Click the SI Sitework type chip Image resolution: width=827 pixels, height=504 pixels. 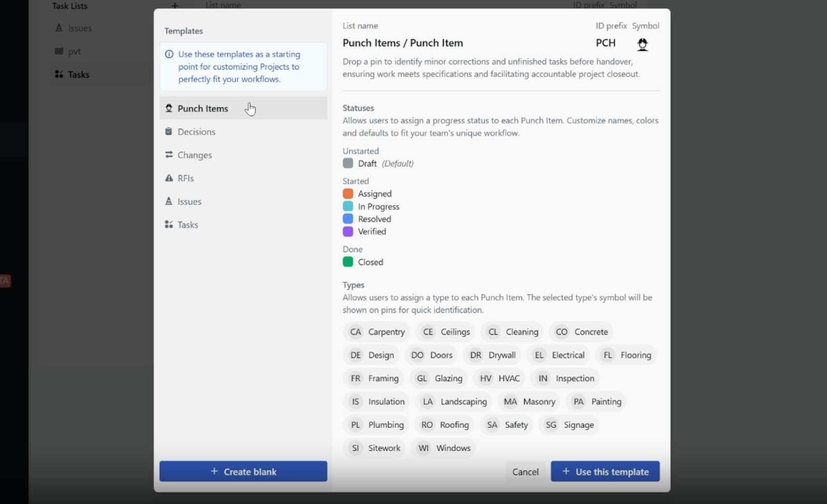pos(374,448)
